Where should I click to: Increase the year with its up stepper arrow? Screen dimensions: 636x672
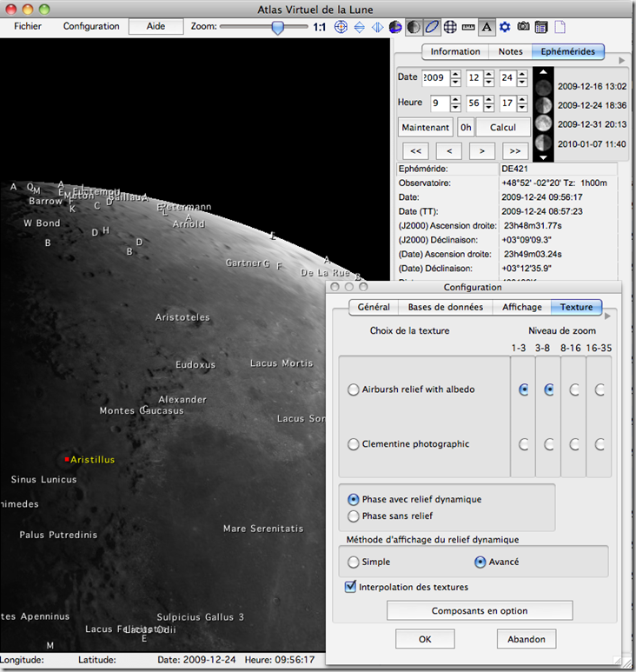455,74
